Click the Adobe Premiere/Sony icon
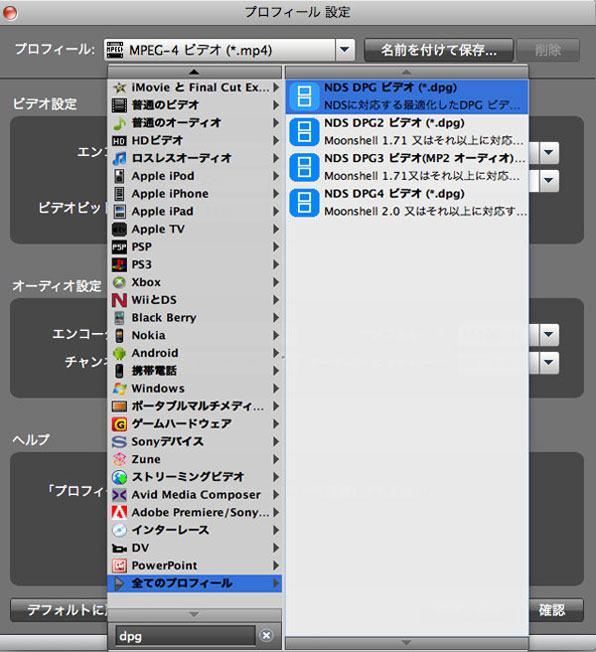 (x=119, y=512)
